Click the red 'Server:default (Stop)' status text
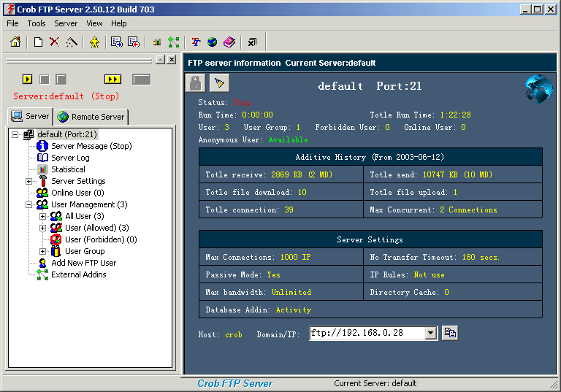561x392 pixels. pyautogui.click(x=66, y=96)
